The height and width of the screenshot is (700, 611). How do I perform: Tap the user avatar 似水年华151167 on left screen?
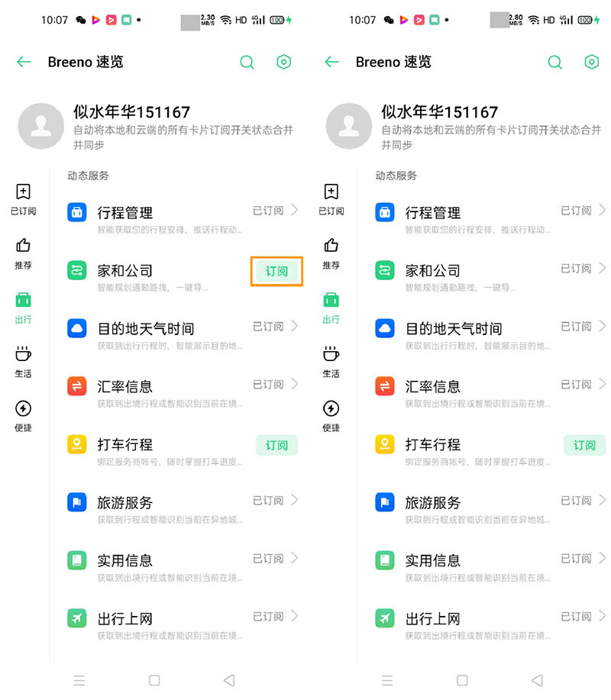pos(41,126)
